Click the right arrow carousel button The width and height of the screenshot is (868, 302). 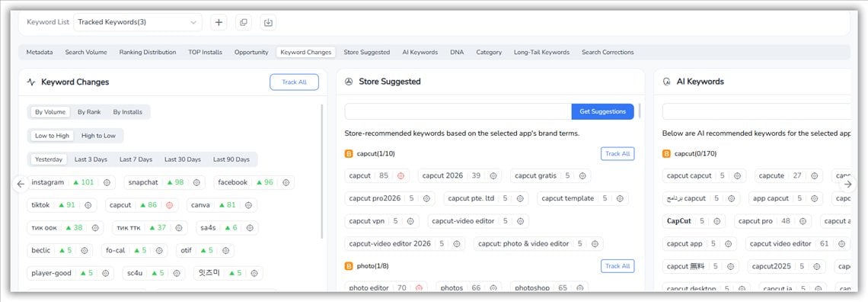click(848, 184)
